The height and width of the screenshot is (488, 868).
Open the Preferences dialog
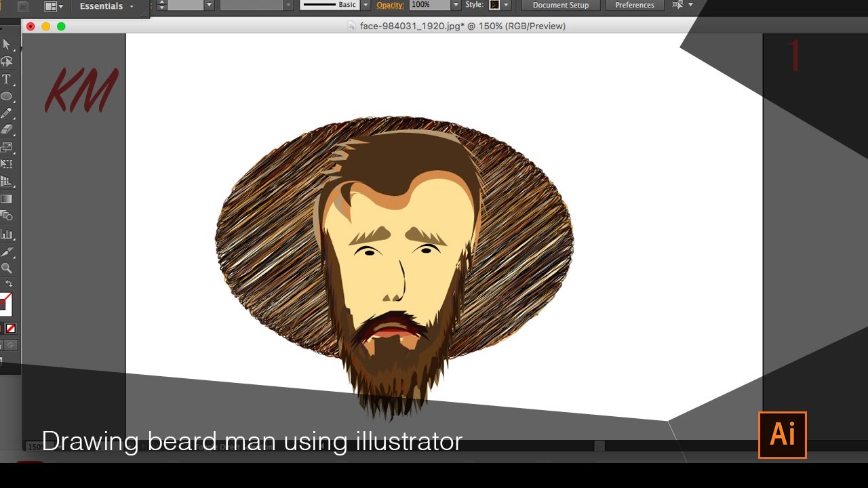(x=633, y=5)
